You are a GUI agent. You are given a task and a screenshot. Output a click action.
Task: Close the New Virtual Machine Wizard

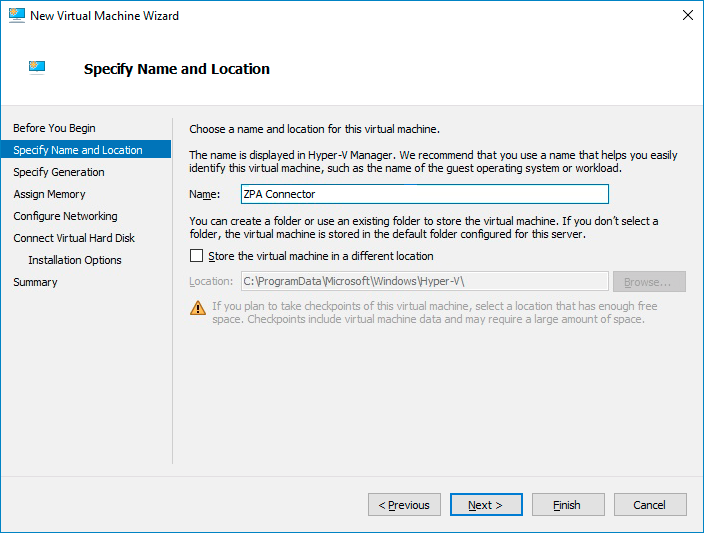point(687,15)
